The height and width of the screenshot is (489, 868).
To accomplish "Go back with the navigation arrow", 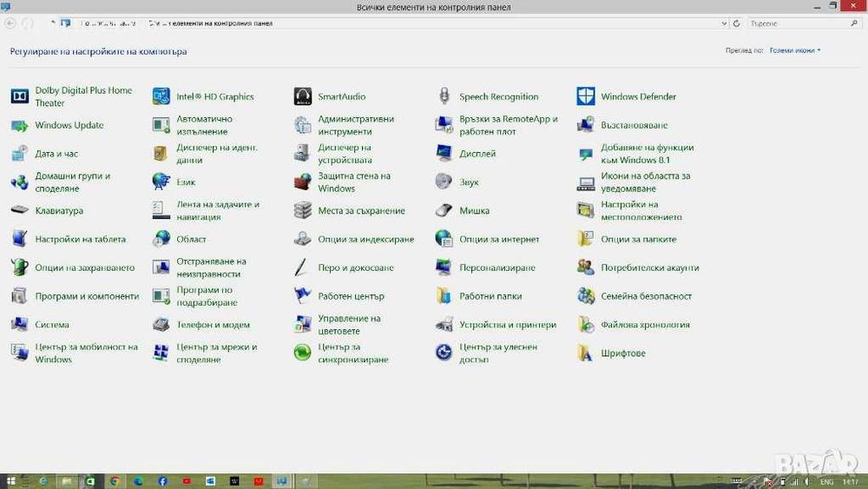I will click(10, 23).
